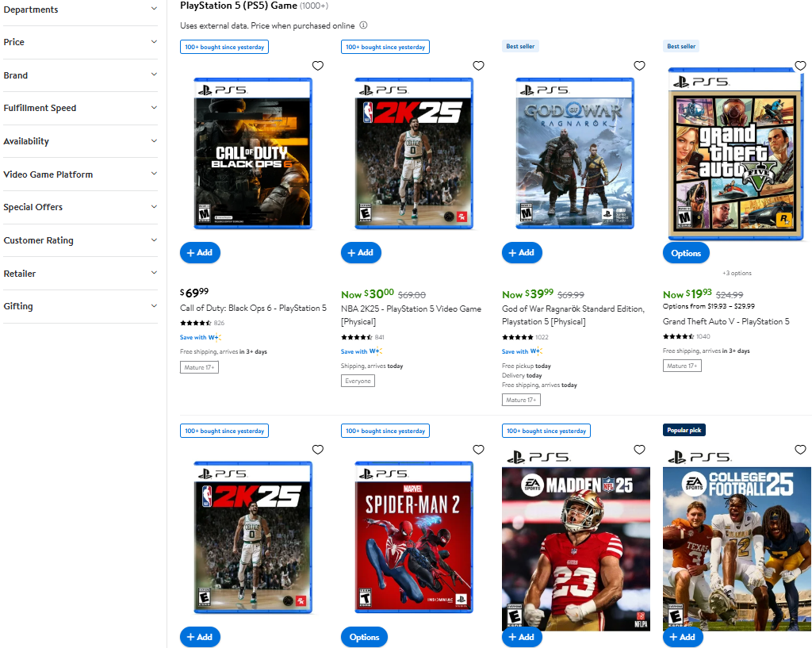The image size is (812, 648).
Task: Open the Departments filter list
Action: pyautogui.click(x=80, y=10)
